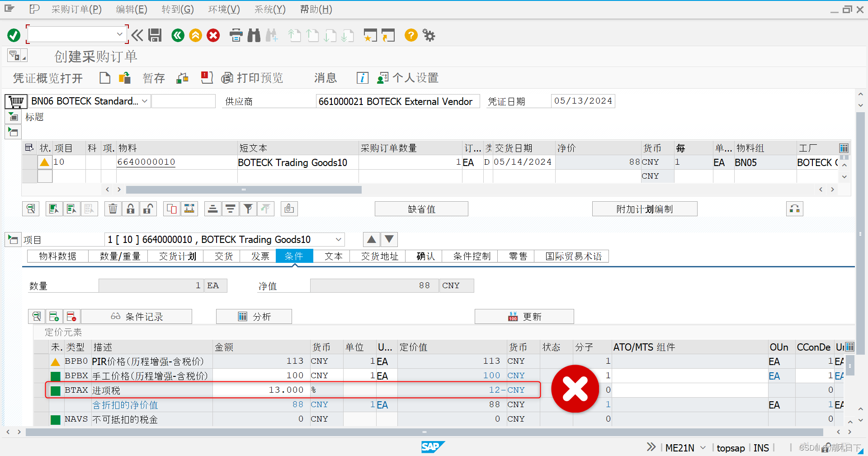Screen dimensions: 868x456
Task: Collapse the header 标题 section expander
Action: click(x=14, y=117)
